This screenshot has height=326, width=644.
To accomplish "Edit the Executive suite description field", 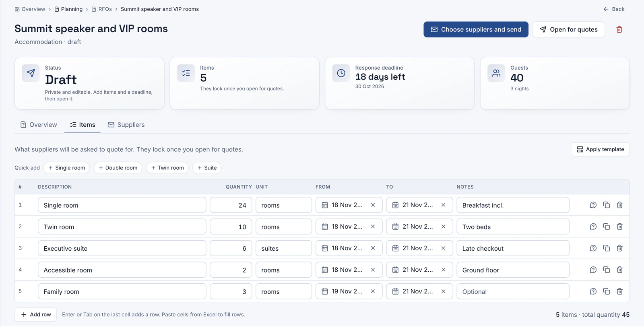I will pyautogui.click(x=122, y=248).
